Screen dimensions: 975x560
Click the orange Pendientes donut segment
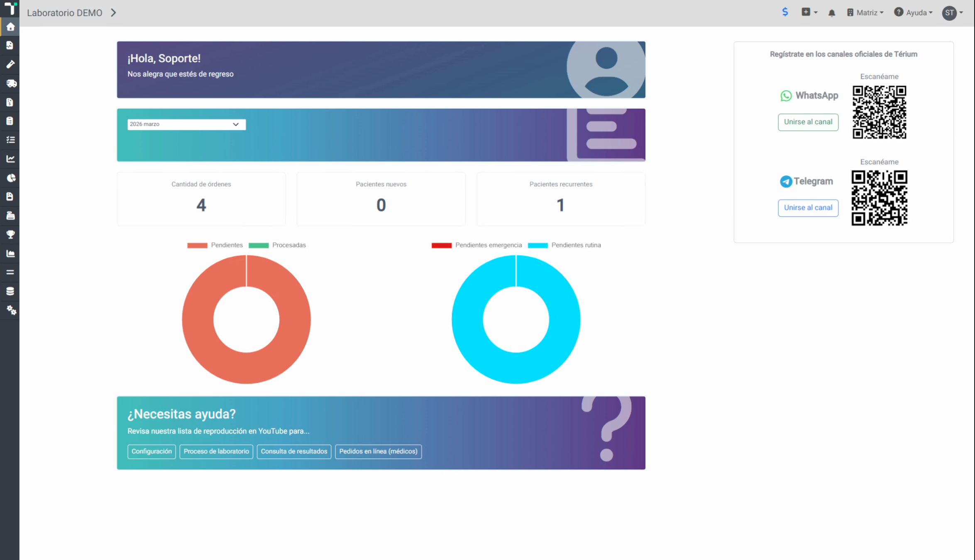247,369
